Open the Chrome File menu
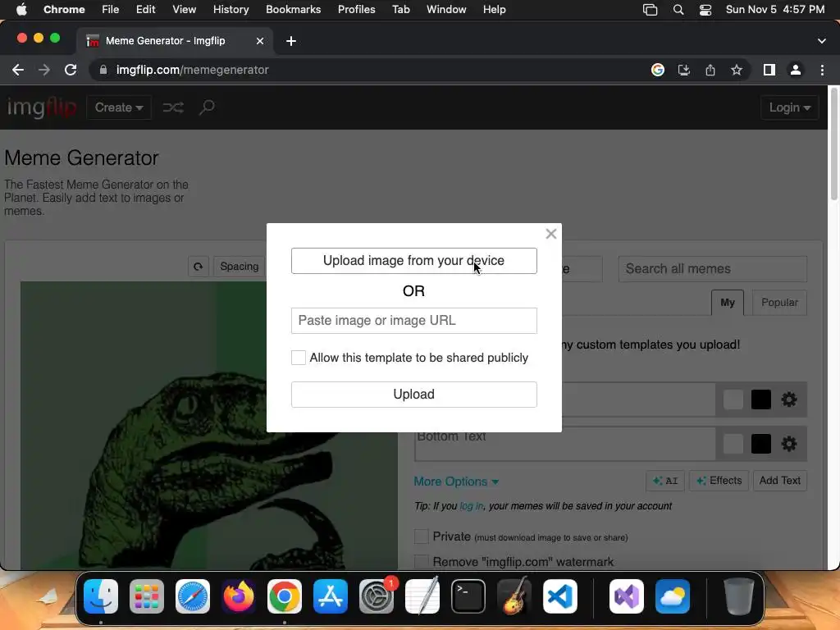Screen dimensions: 840x630 tap(111, 10)
